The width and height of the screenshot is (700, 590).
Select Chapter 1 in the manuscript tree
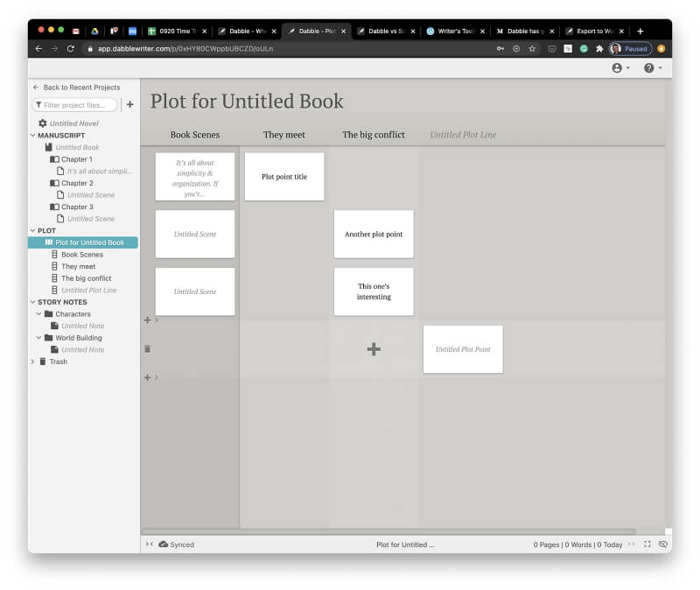(72, 159)
